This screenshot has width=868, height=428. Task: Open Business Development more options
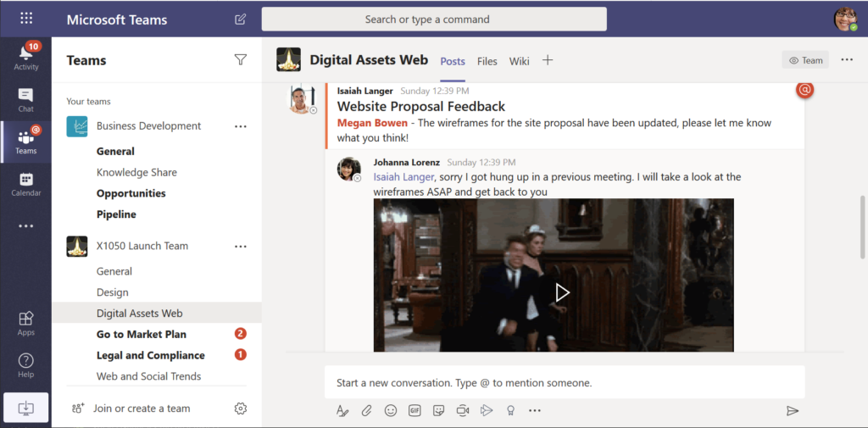240,126
